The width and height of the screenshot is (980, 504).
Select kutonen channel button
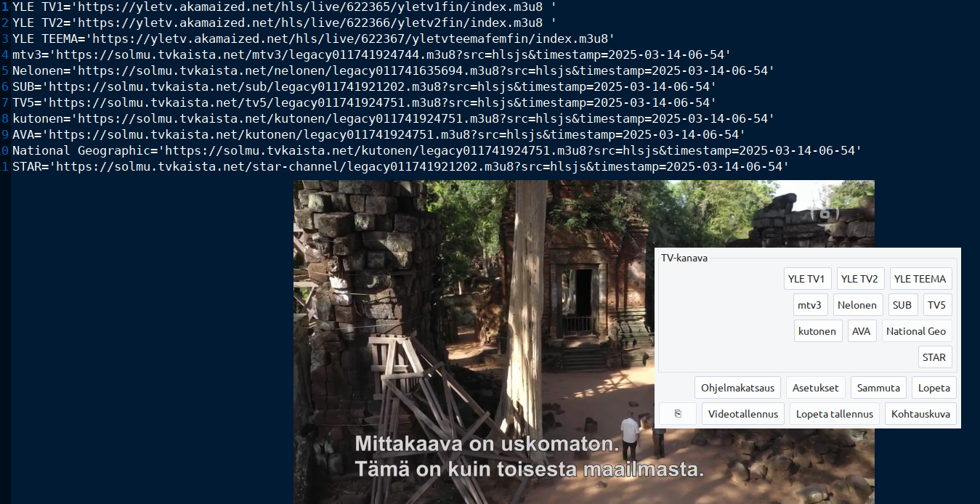point(818,331)
